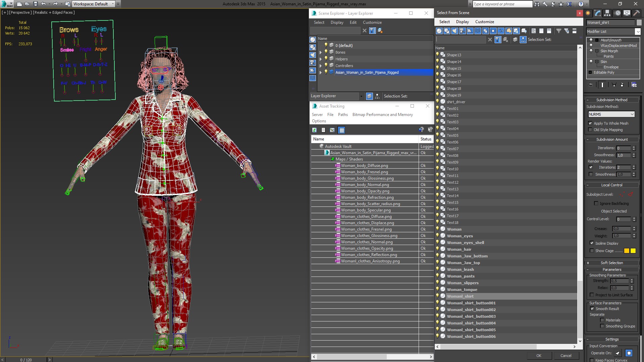Click Undo arrow in main title toolbar
This screenshot has height=362, width=644.
44,4
